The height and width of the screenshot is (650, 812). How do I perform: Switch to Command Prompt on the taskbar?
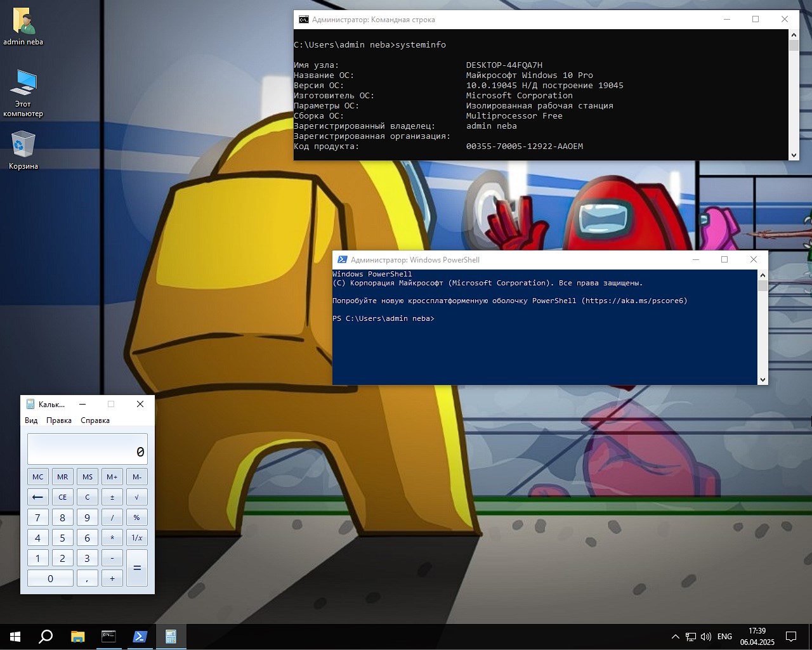coord(108,637)
